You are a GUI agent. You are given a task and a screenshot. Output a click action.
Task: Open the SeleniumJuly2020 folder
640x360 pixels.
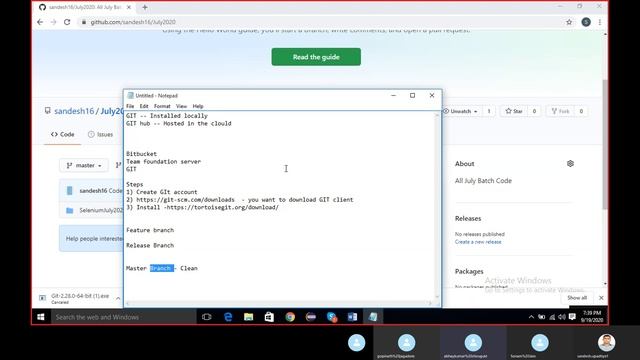(x=101, y=210)
